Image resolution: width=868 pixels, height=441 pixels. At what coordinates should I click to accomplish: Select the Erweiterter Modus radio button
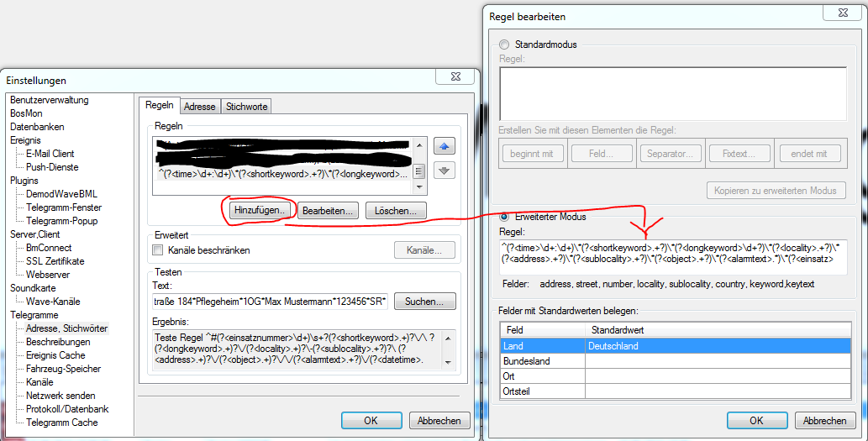tap(504, 217)
